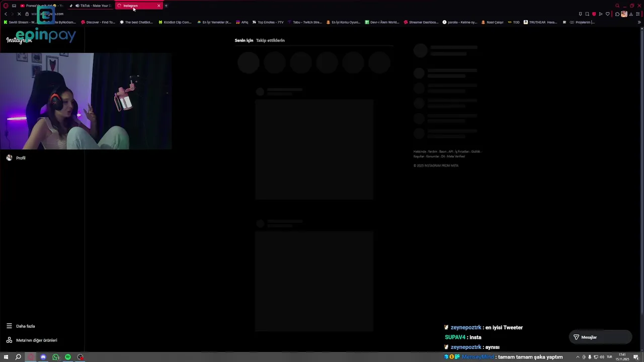Show hidden system tray icons chevron
Viewport: 644px width, 362px height.
click(x=578, y=357)
